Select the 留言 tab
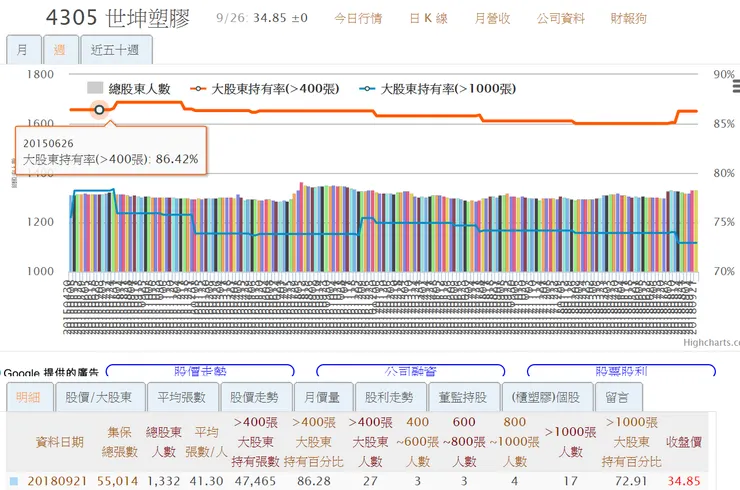Screen dimensions: 740x490 [x=618, y=397]
